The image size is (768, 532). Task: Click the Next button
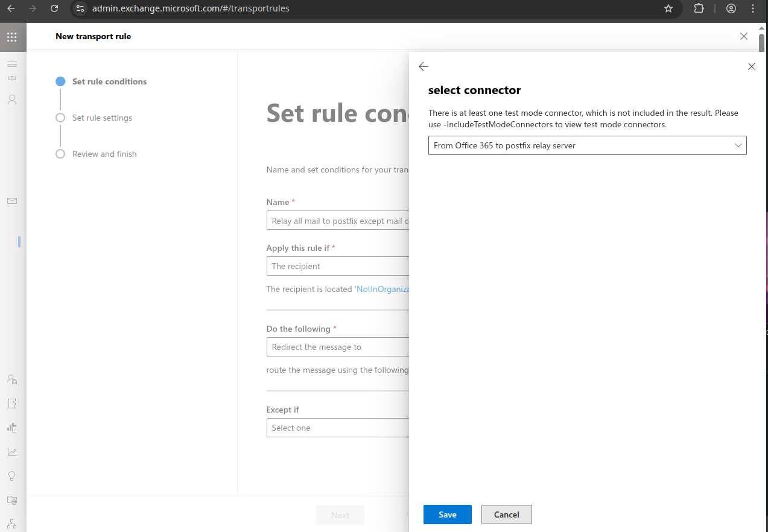[340, 515]
